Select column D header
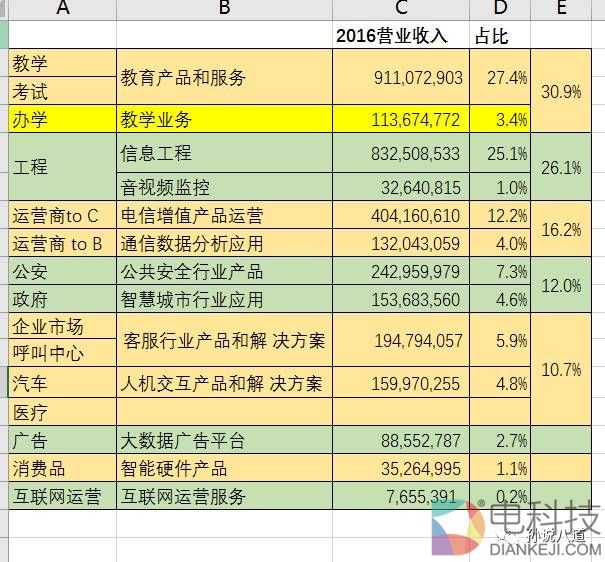 [x=500, y=9]
